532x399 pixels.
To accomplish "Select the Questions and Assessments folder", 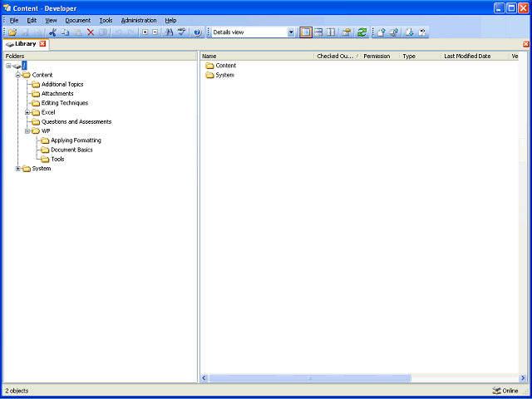I will pos(76,122).
